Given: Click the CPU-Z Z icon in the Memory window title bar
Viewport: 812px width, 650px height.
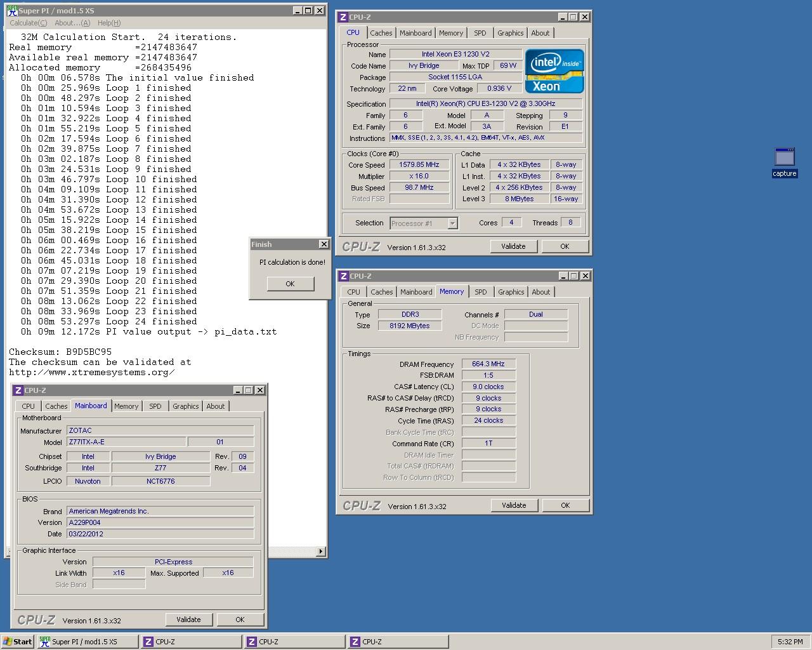Looking at the screenshot, I should (344, 276).
